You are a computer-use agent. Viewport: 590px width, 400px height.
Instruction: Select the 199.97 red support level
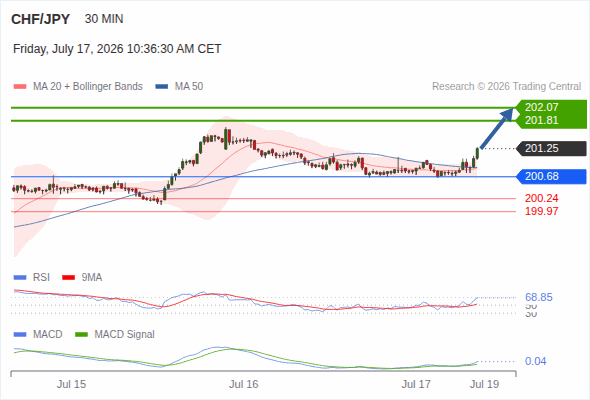pos(541,211)
